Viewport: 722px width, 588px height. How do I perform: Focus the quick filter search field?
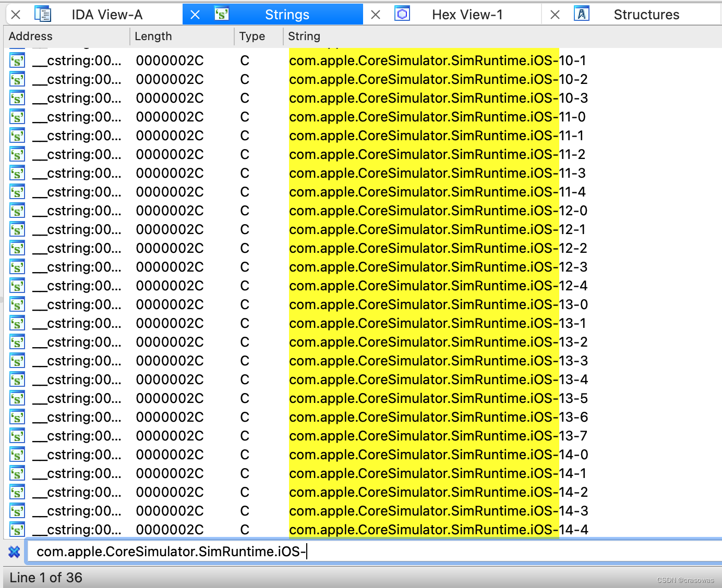pos(374,552)
